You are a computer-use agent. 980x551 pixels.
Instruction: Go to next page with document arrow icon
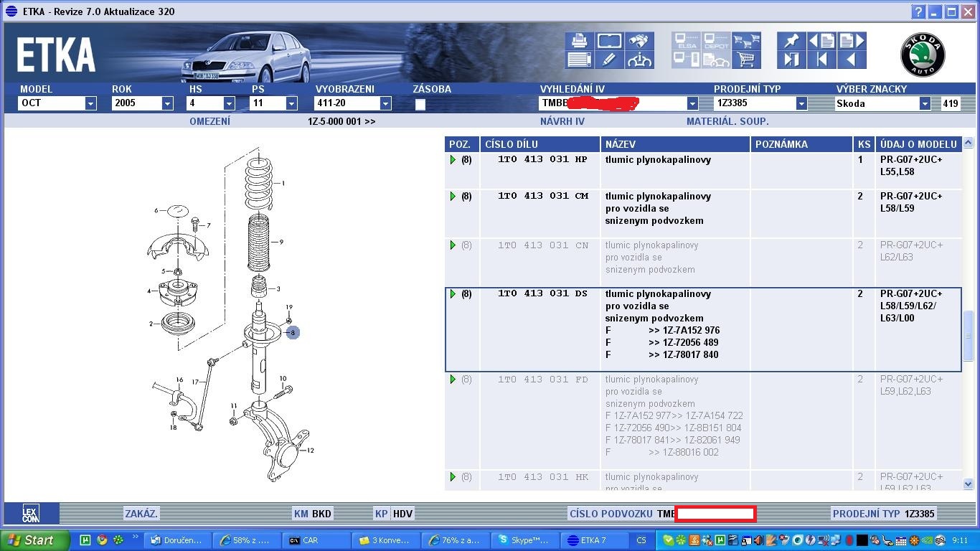[x=852, y=41]
